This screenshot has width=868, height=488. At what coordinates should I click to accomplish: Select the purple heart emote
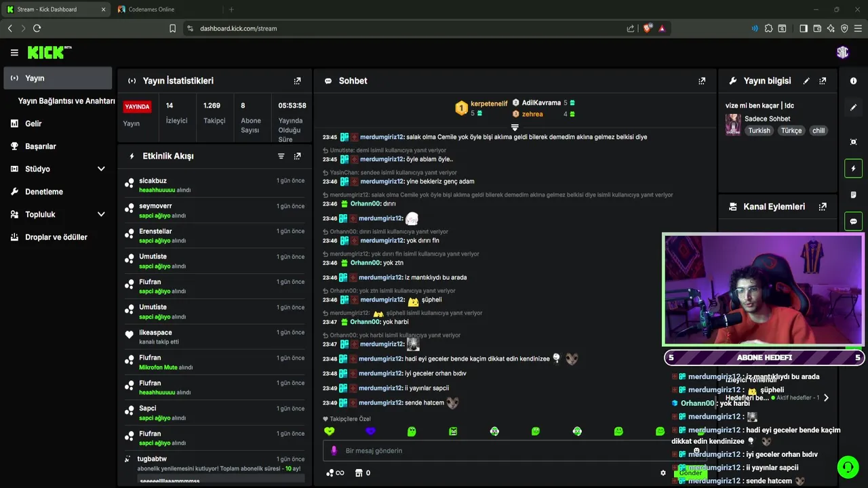pos(370,431)
